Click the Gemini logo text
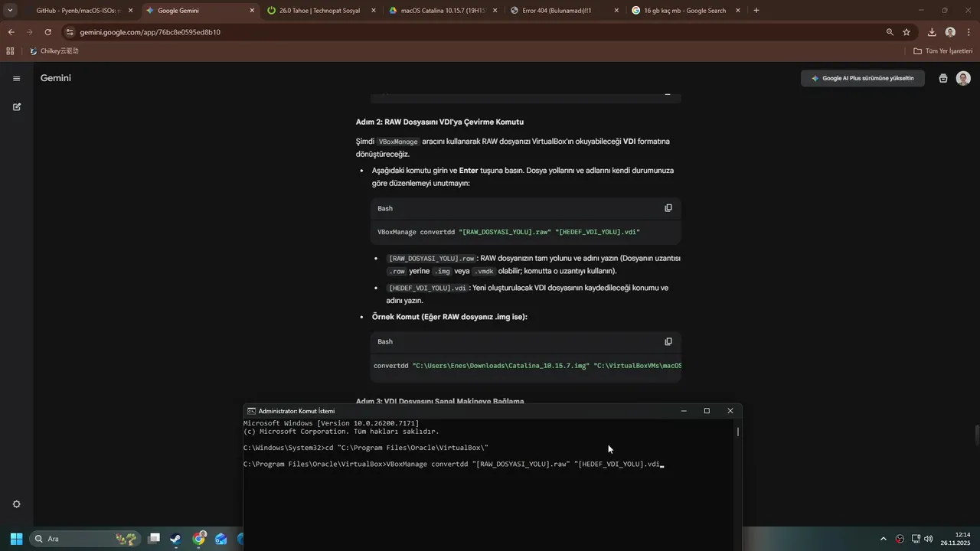The width and height of the screenshot is (980, 551). (56, 78)
